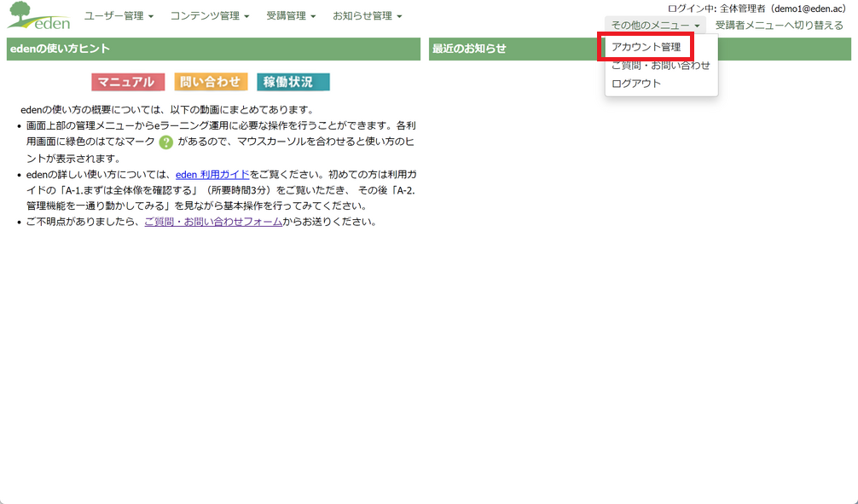Image resolution: width=858 pixels, height=504 pixels.
Task: Open the ご質問・お問い合わせフォーム link
Action: pos(213,222)
